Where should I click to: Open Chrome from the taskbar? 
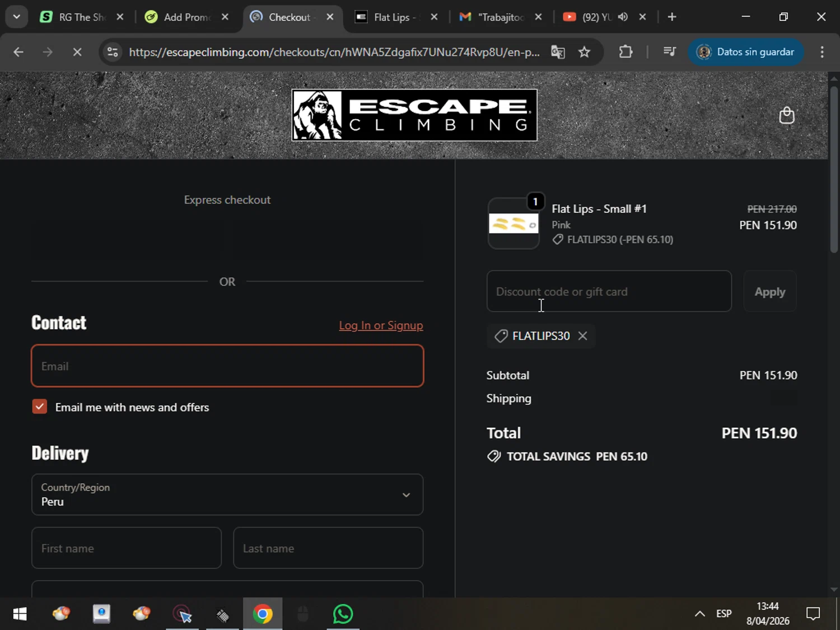click(x=263, y=614)
